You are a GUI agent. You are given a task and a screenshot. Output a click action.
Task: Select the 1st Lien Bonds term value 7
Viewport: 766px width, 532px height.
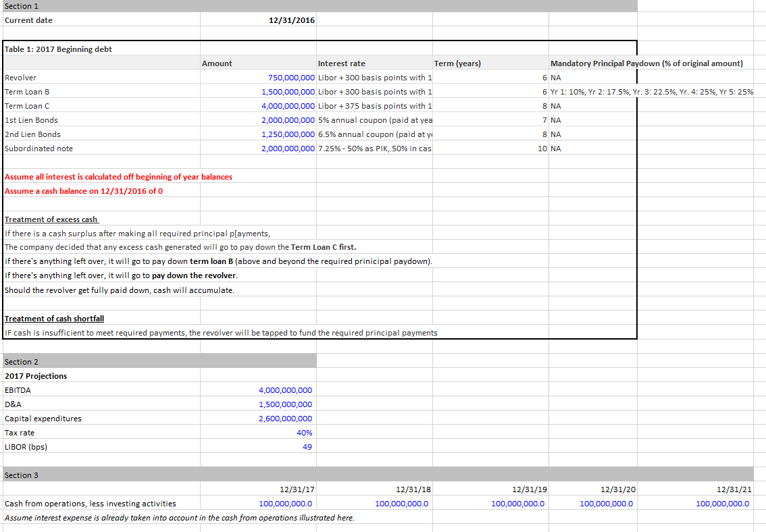[x=544, y=120]
